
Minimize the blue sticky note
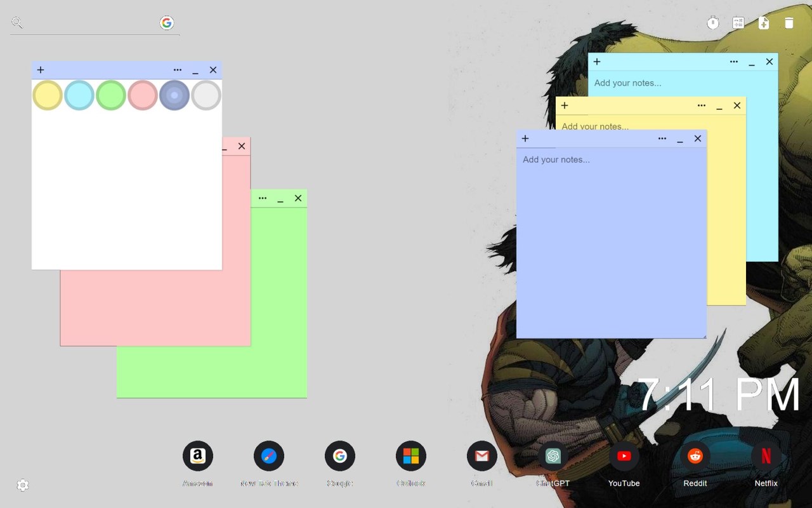coord(680,138)
